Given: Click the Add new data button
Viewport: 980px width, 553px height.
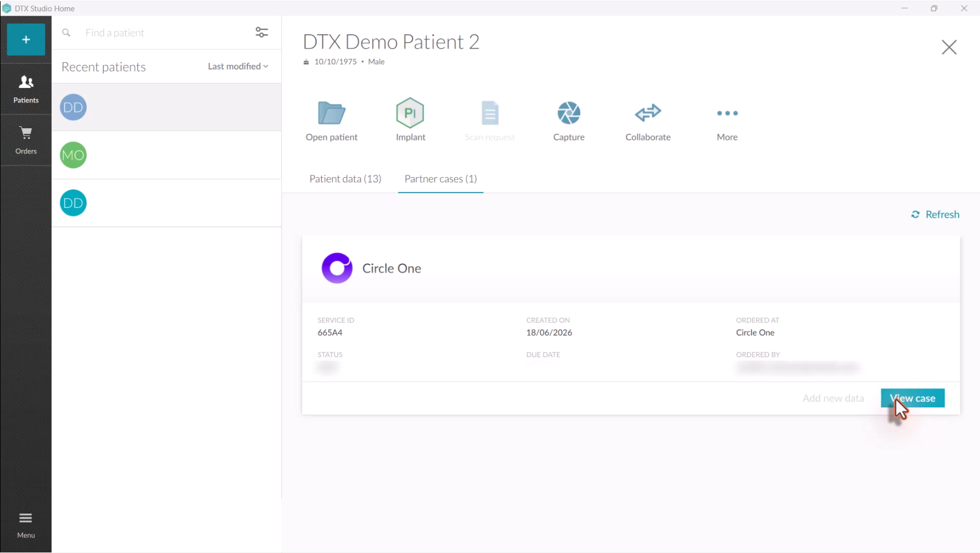Looking at the screenshot, I should coord(833,398).
